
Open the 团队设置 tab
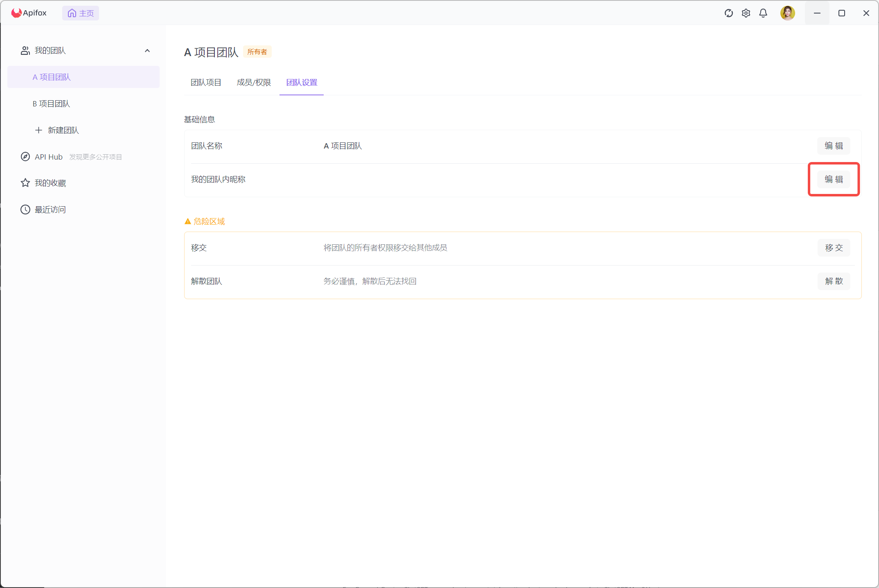point(302,82)
